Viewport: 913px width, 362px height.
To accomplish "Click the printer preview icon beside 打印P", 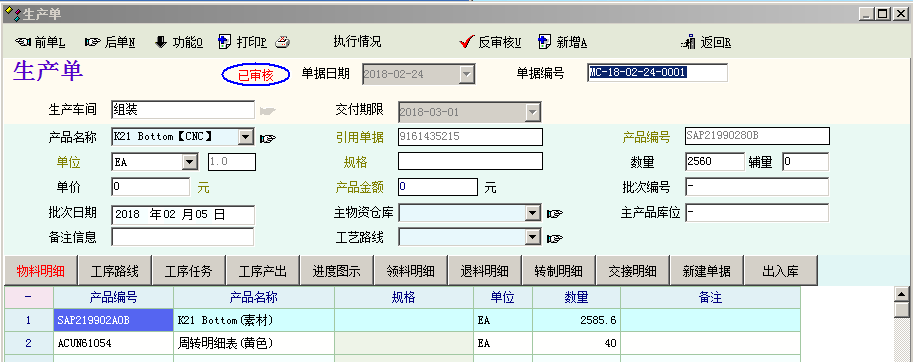I will coord(282,42).
